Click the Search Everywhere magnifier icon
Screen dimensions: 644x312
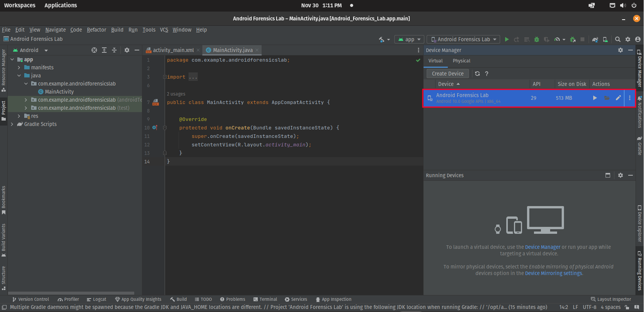click(618, 39)
